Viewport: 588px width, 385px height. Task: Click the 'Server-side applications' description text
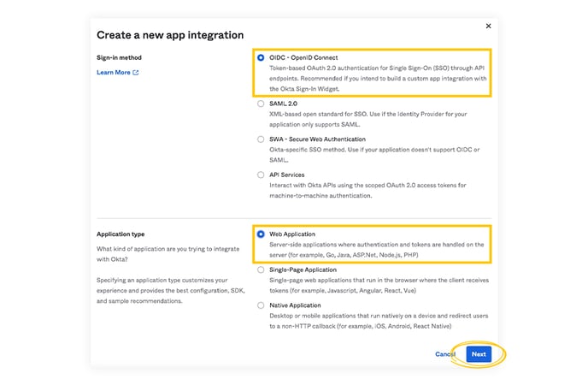pyautogui.click(x=377, y=250)
